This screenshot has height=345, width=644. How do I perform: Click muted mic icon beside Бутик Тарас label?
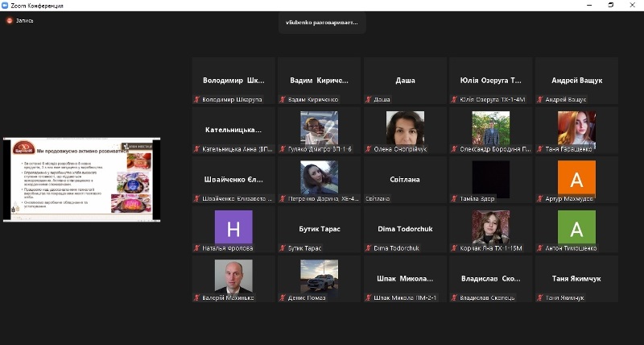pyautogui.click(x=283, y=248)
